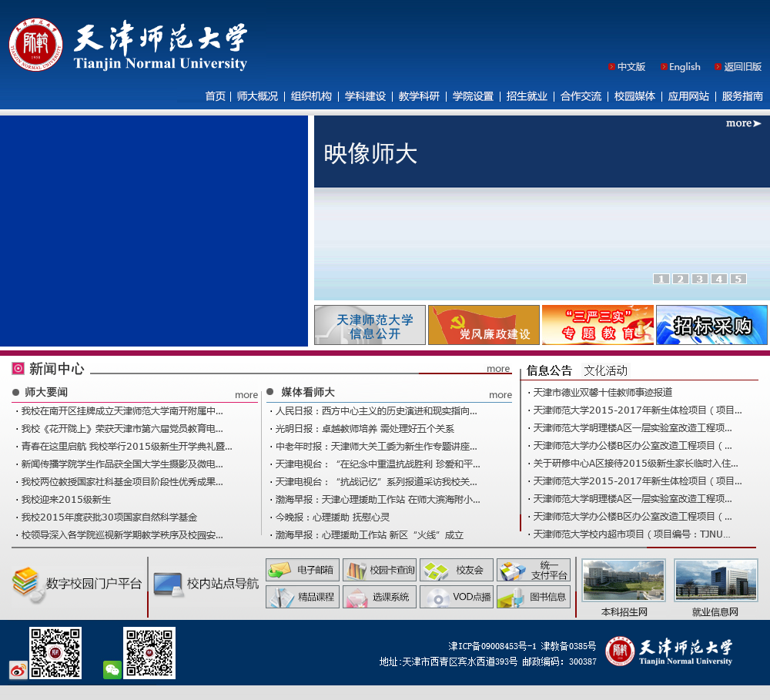This screenshot has height=700, width=770.
Task: Click more link for 师大要闻
Action: point(246,394)
